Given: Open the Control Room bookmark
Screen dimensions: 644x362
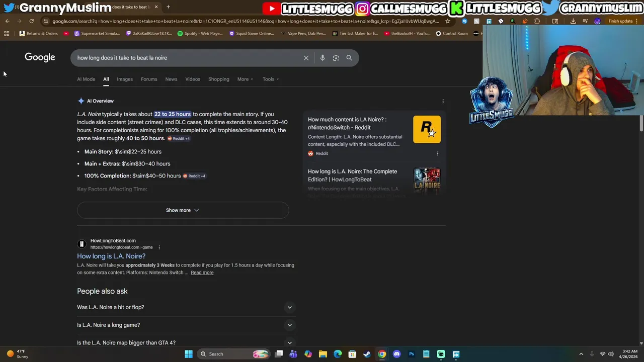Looking at the screenshot, I should point(452,33).
